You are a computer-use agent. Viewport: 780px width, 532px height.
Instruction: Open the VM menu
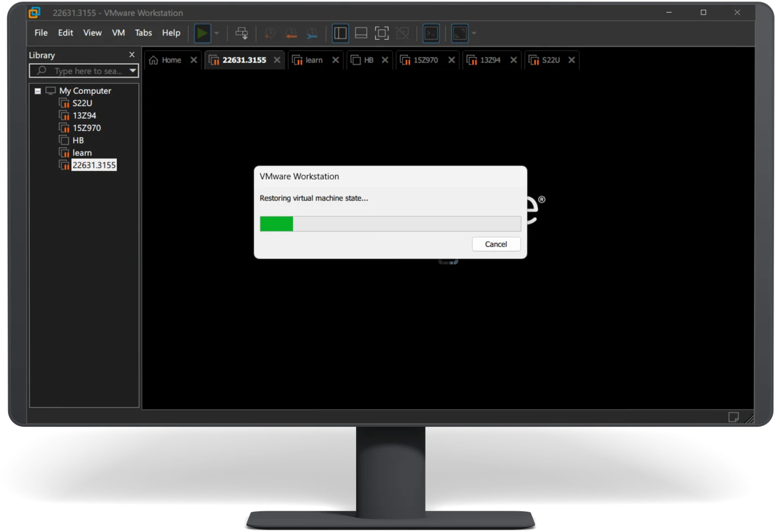(x=118, y=33)
